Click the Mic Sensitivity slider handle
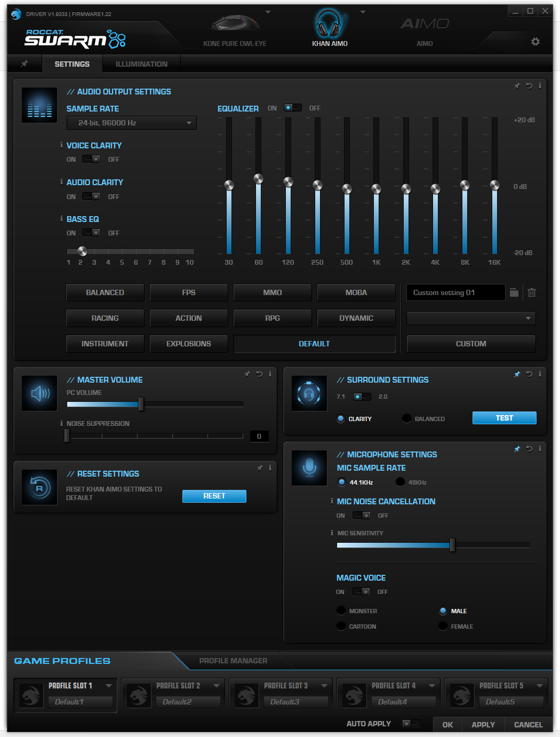 [452, 545]
